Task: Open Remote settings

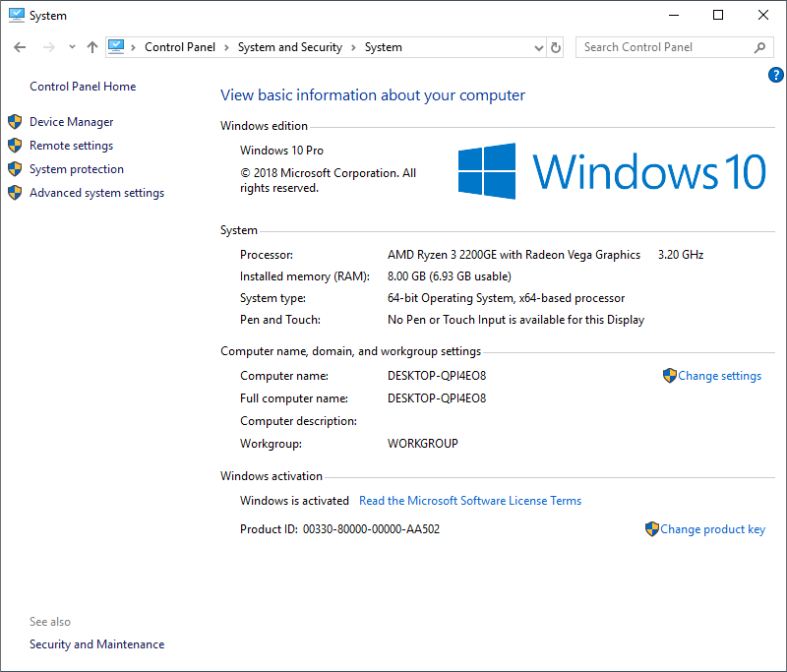Action: pyautogui.click(x=71, y=146)
